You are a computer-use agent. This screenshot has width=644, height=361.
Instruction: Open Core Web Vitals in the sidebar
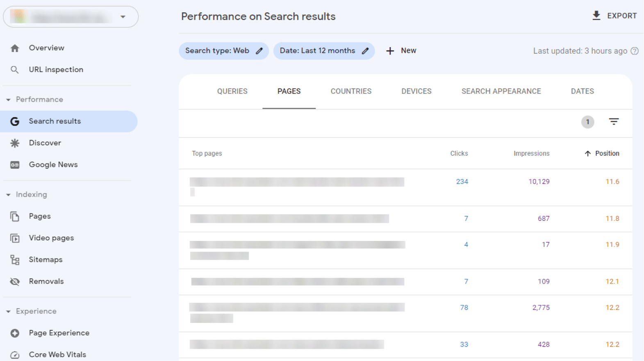69,355
